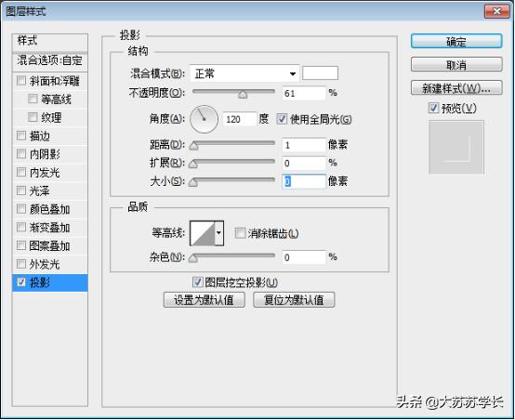Select the 样式 list header
Image resolution: width=515 pixels, height=420 pixels.
(50, 42)
